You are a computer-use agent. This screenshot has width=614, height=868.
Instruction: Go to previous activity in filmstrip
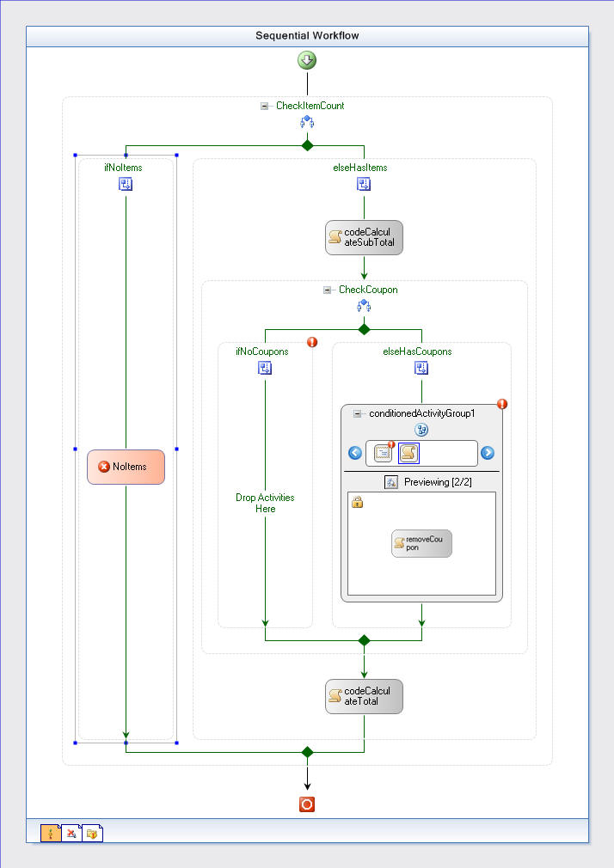(x=354, y=453)
